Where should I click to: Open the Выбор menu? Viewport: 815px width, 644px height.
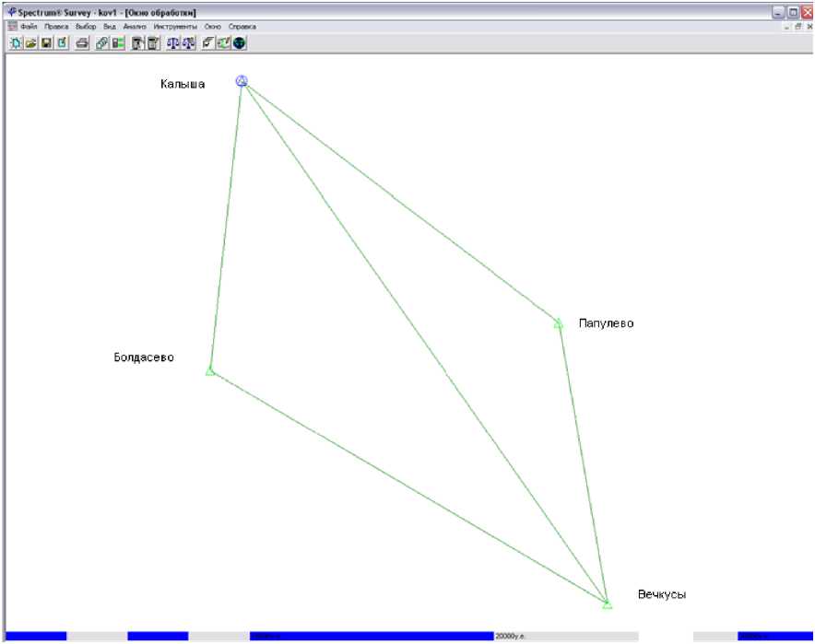86,27
